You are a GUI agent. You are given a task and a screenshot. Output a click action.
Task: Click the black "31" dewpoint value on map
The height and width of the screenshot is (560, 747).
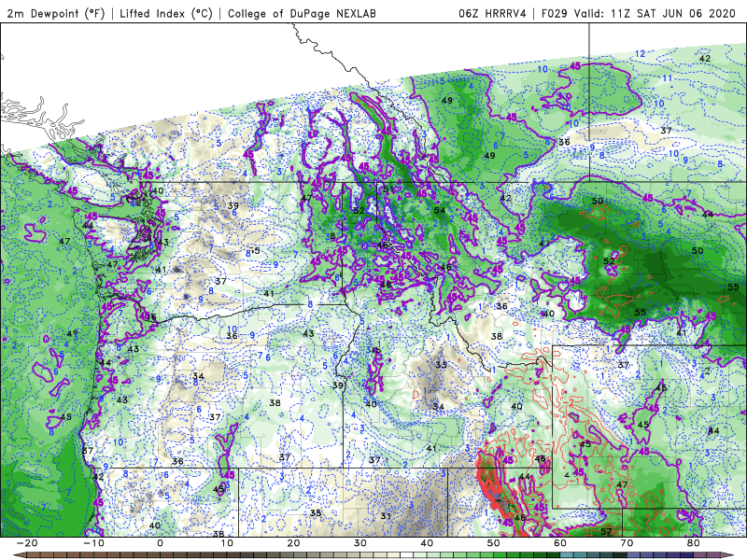click(386, 516)
